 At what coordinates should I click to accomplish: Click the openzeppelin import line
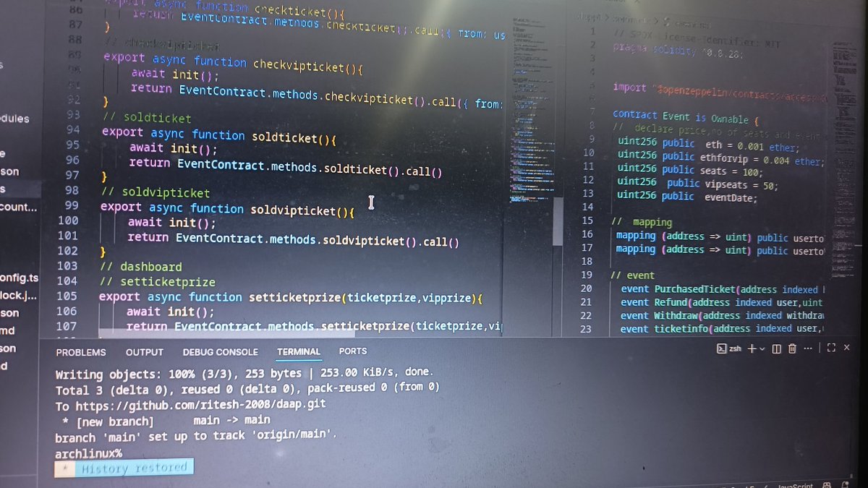[720, 93]
